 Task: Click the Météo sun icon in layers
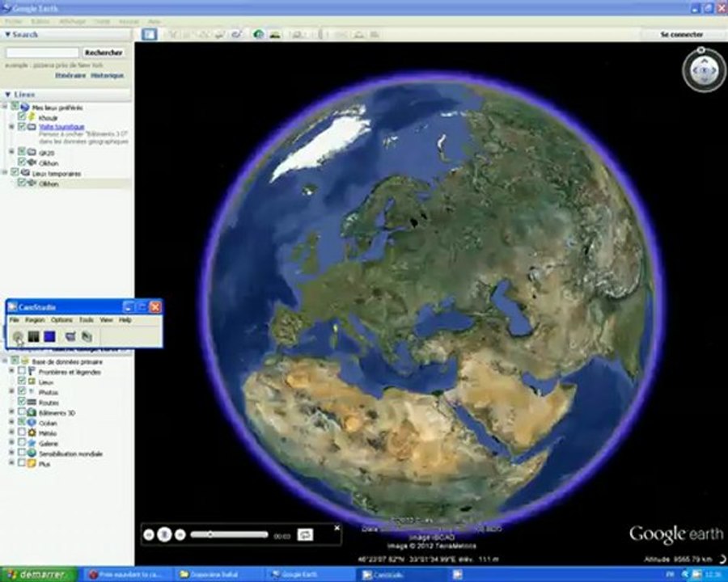pos(32,433)
